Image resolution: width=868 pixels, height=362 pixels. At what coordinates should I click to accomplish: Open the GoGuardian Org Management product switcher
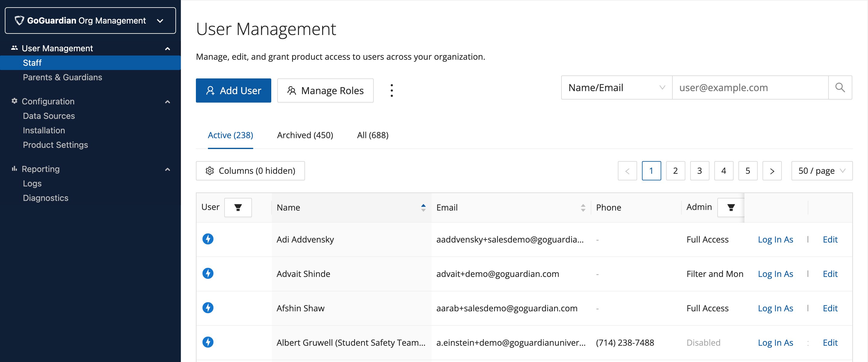pyautogui.click(x=90, y=21)
